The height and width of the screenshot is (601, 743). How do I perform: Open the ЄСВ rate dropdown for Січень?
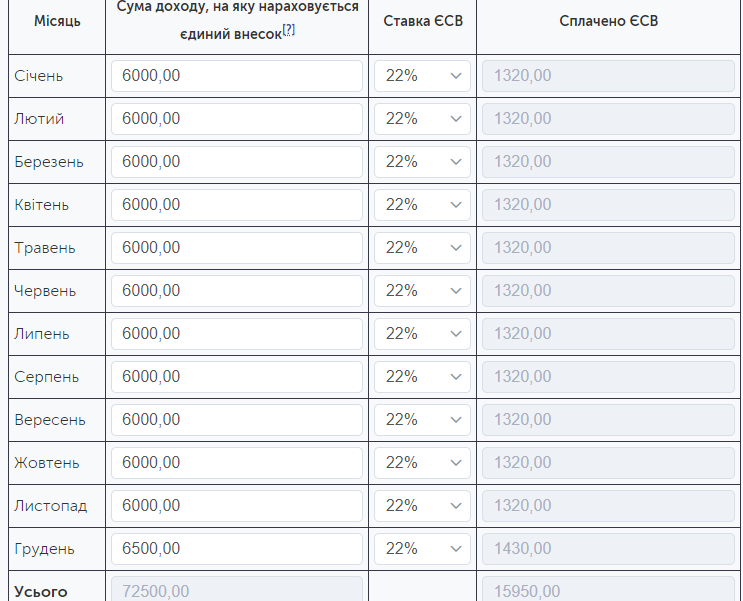coord(422,76)
